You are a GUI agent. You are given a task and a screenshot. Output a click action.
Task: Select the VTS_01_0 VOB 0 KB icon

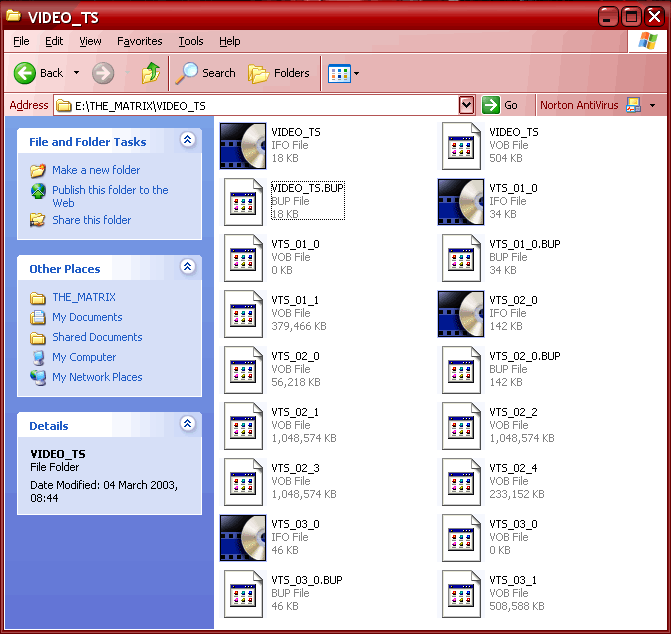(x=243, y=258)
